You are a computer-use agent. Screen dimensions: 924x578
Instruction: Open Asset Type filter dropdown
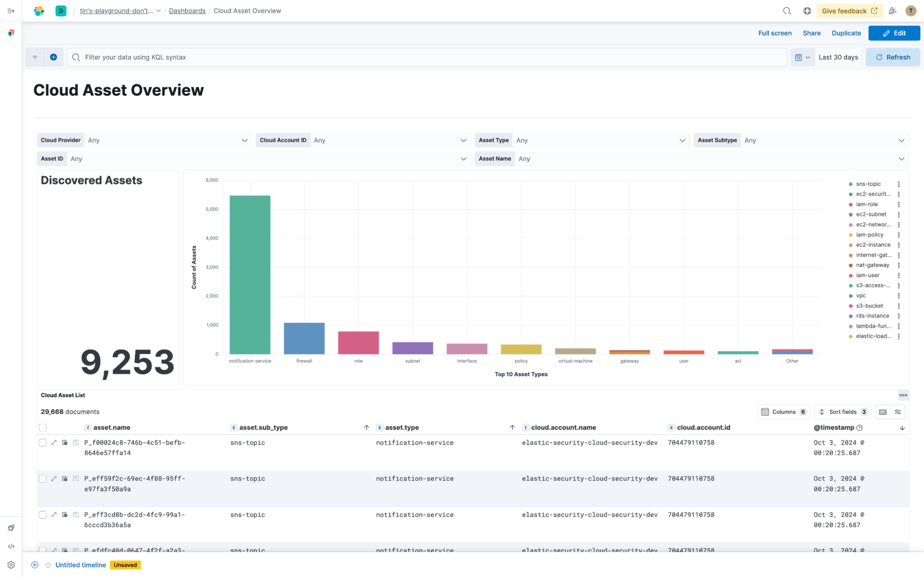click(x=601, y=140)
